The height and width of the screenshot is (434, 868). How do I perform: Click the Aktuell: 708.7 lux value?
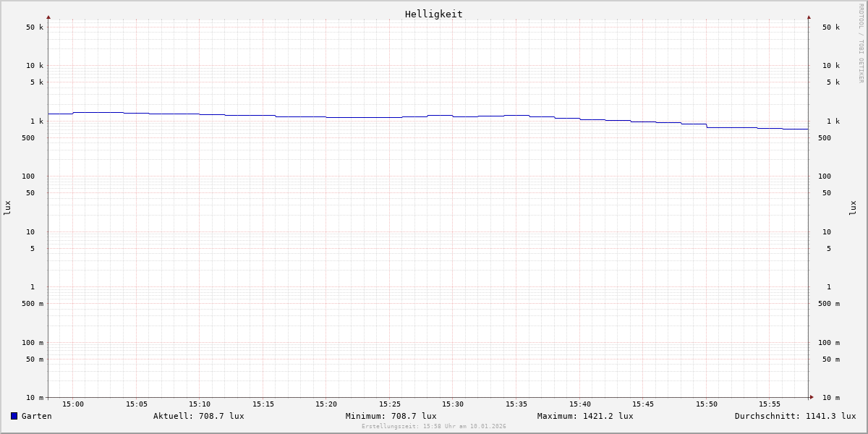[198, 416]
